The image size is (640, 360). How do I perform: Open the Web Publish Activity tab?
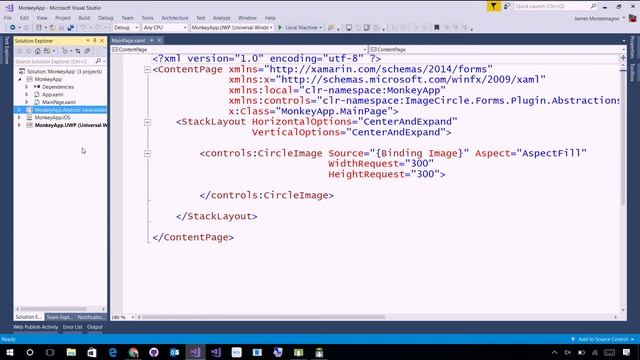point(36,327)
